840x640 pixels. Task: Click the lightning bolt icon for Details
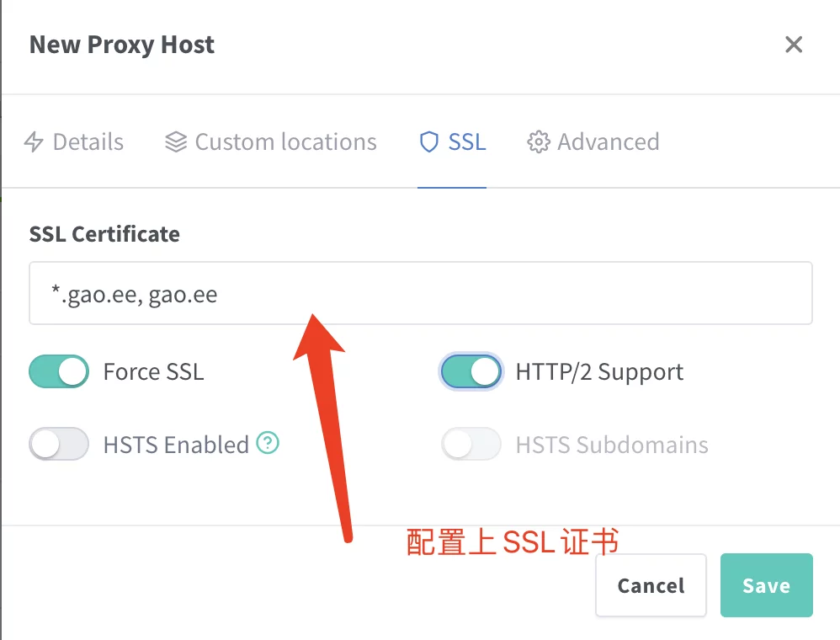[x=34, y=142]
